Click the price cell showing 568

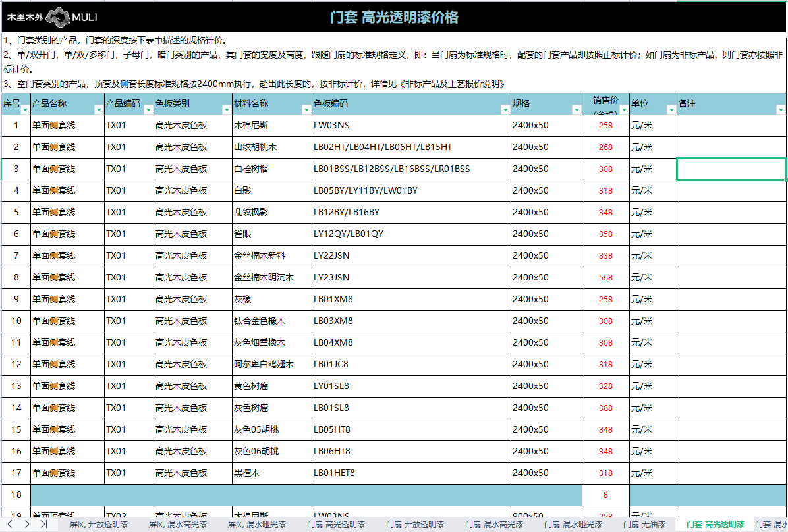[x=605, y=277]
